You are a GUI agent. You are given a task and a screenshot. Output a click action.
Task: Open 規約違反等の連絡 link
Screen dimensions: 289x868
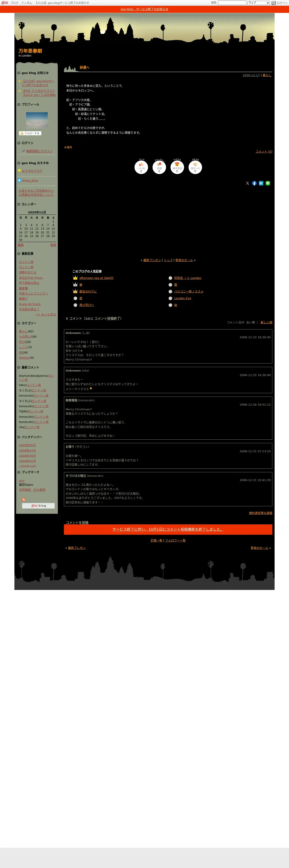261,513
